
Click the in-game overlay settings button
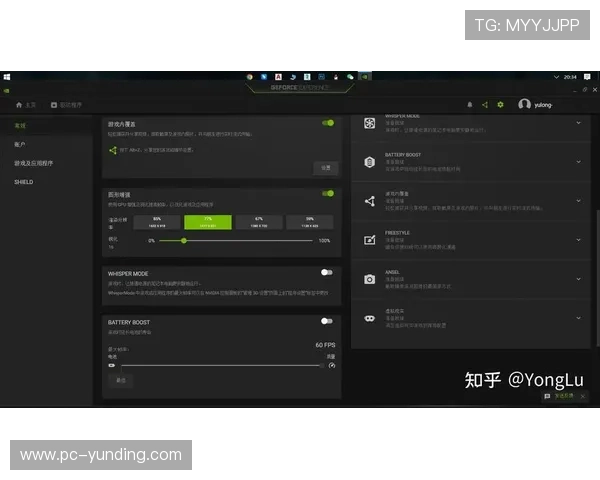325,167
